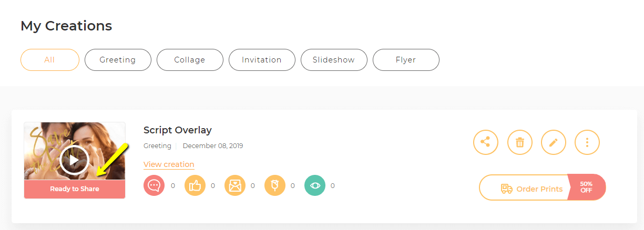Play the Script Overlay video preview

pyautogui.click(x=74, y=160)
